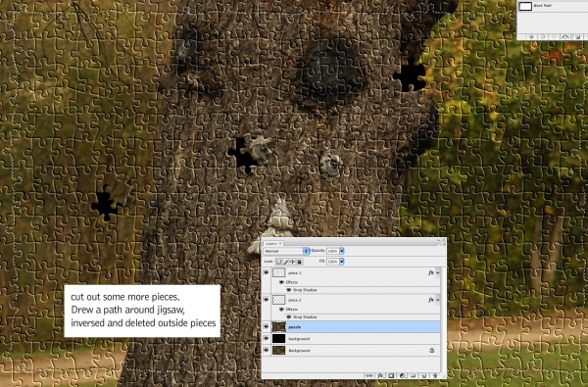Open the Fill slider arrow
This screenshot has width=588, height=387.
(342, 262)
